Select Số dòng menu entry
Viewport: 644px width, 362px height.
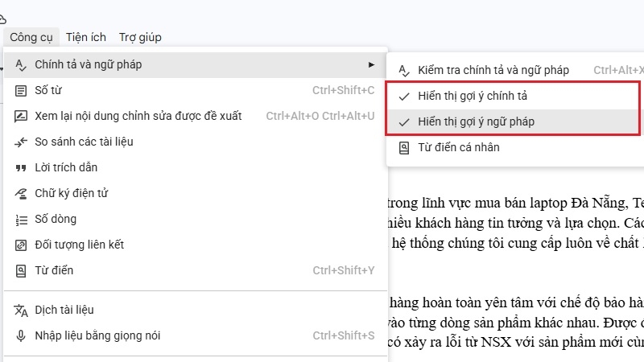click(x=196, y=219)
